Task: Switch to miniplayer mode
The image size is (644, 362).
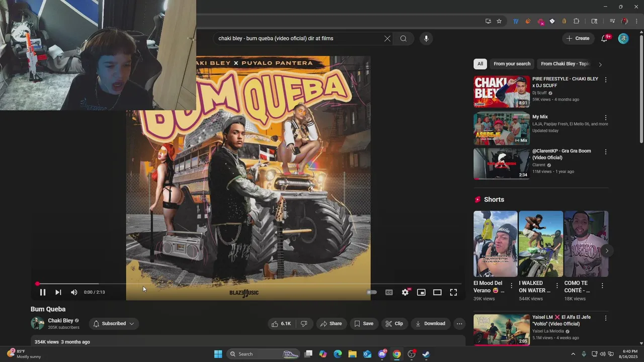Action: [421, 292]
